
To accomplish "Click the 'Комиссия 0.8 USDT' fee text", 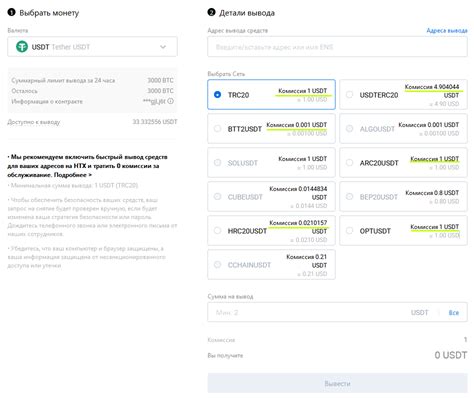I will (x=432, y=193).
